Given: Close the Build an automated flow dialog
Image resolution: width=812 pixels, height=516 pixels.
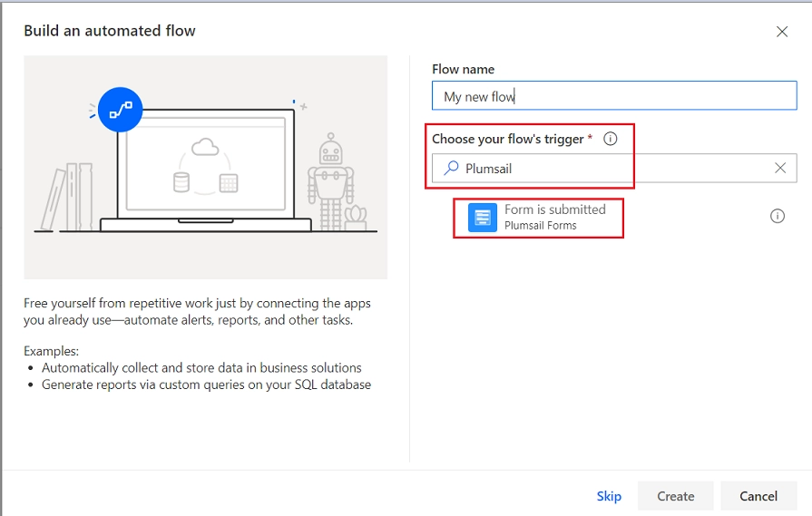Looking at the screenshot, I should pyautogui.click(x=782, y=32).
